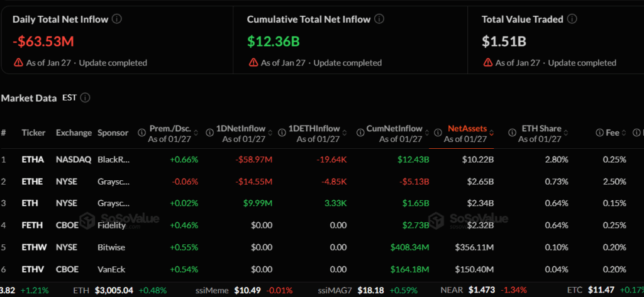Click the ETH Share column header
Image resolution: width=644 pixels, height=297 pixels.
(541, 129)
